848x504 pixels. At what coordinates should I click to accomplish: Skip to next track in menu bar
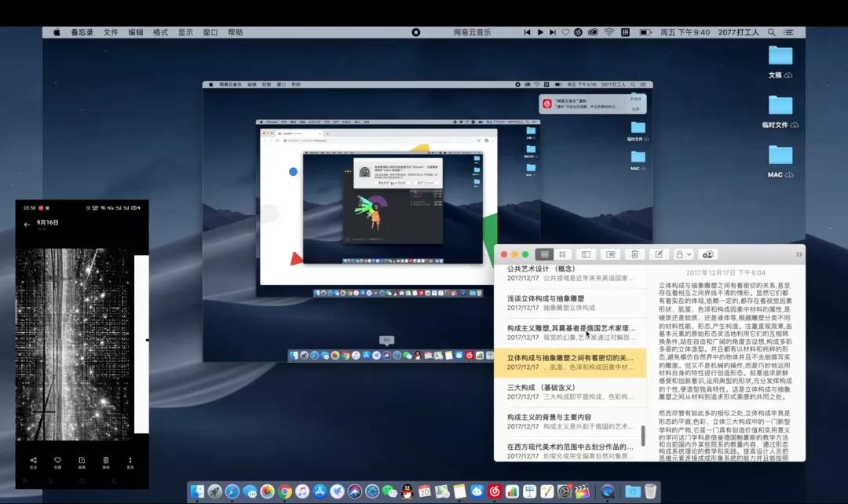552,32
